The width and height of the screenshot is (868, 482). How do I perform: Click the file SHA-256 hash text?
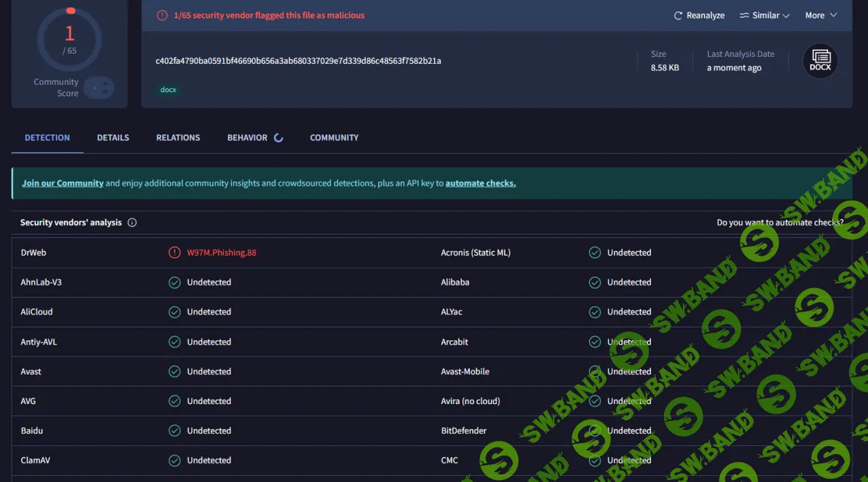298,61
